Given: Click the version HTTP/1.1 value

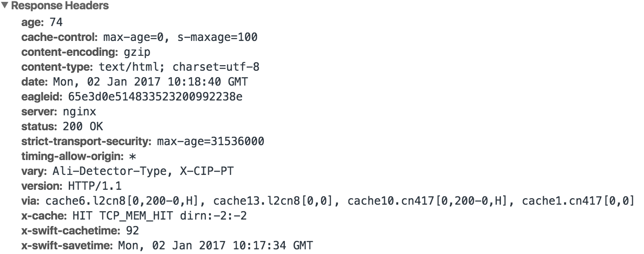Looking at the screenshot, I should pos(95,186).
